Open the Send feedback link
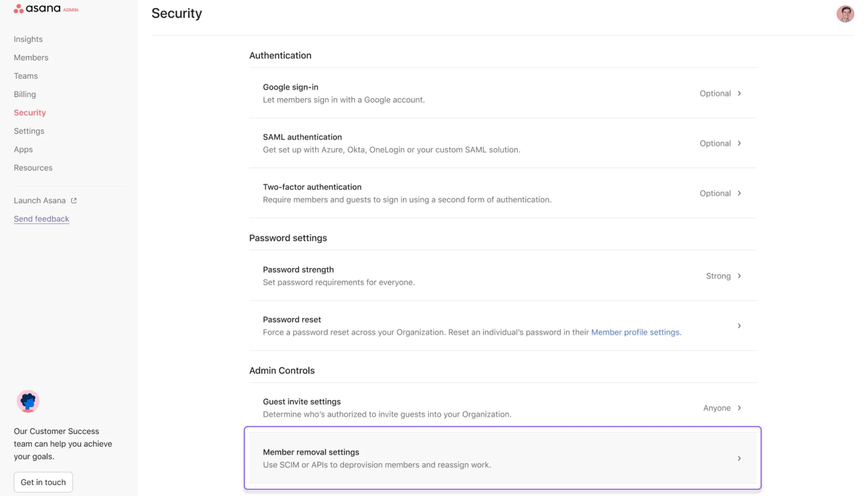The height and width of the screenshot is (496, 868). [x=41, y=219]
